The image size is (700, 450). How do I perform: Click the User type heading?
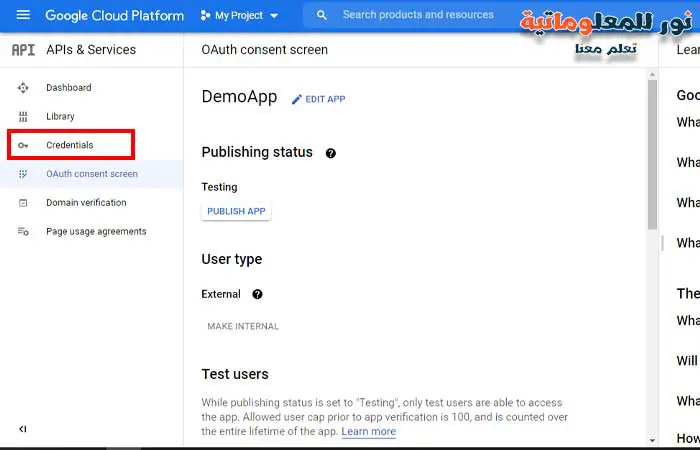coord(232,259)
